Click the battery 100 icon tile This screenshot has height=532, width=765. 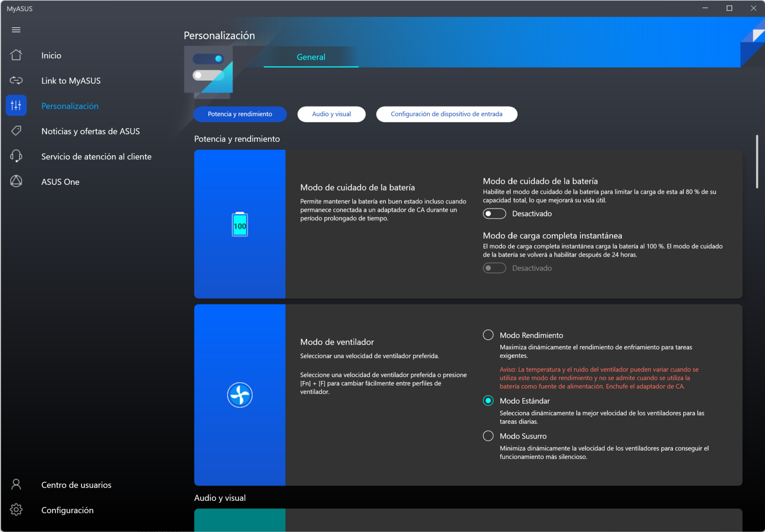(x=240, y=224)
